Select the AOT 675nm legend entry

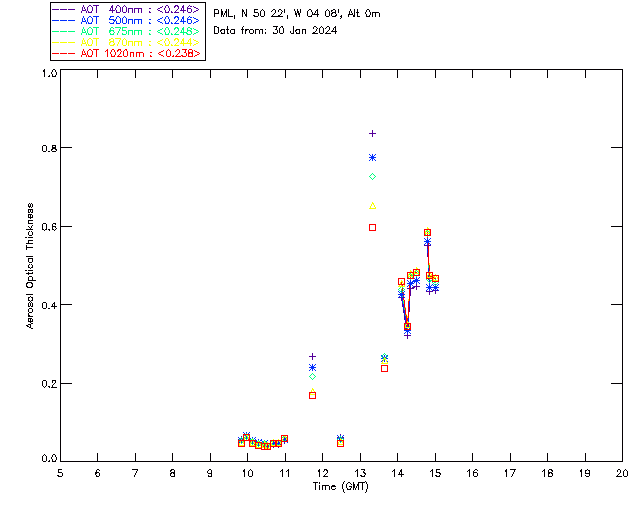click(x=126, y=31)
